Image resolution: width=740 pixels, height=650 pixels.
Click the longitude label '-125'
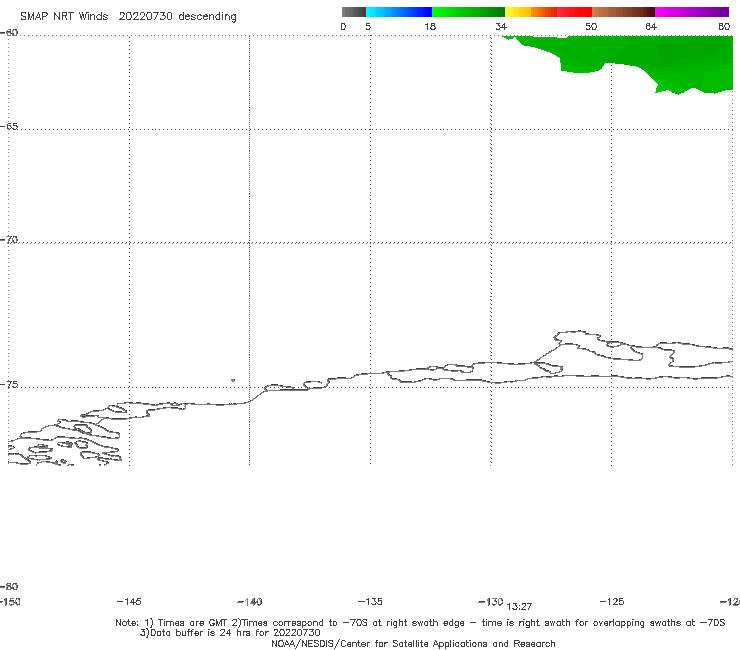click(x=612, y=602)
